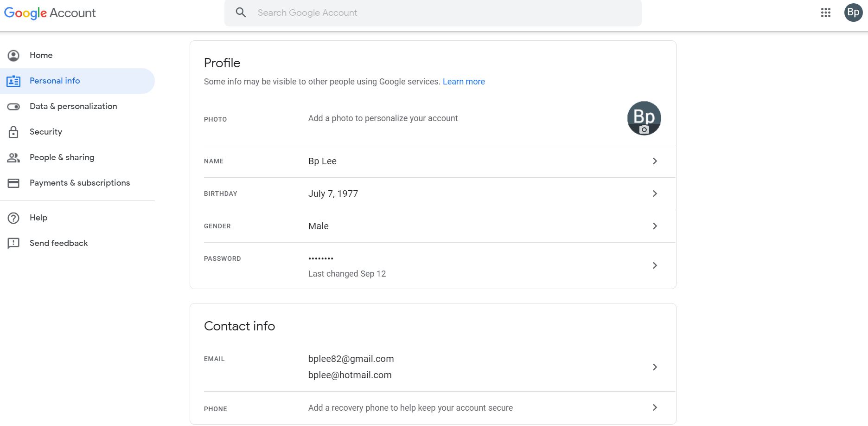Click the PASSWORD row label
Screen dimensions: 868x426
click(223, 258)
